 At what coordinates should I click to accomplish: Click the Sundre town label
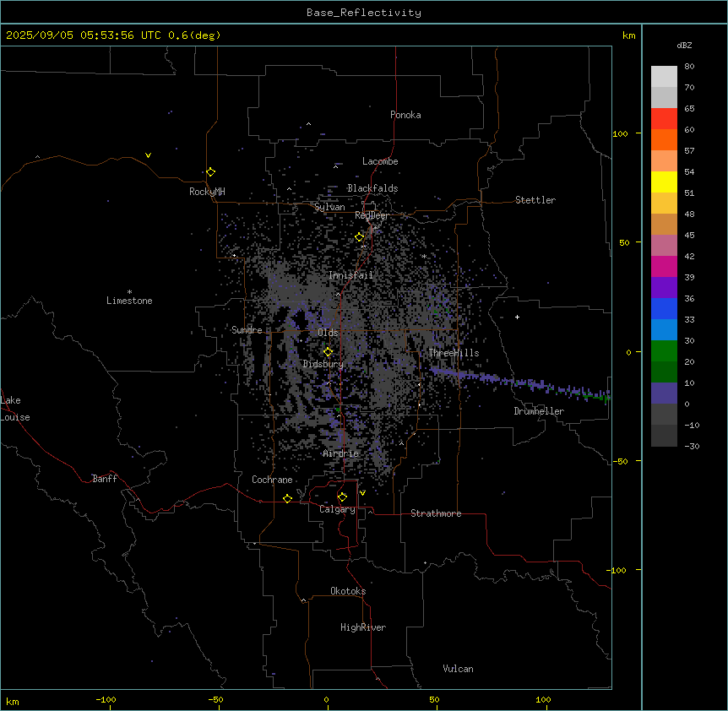[x=247, y=330]
